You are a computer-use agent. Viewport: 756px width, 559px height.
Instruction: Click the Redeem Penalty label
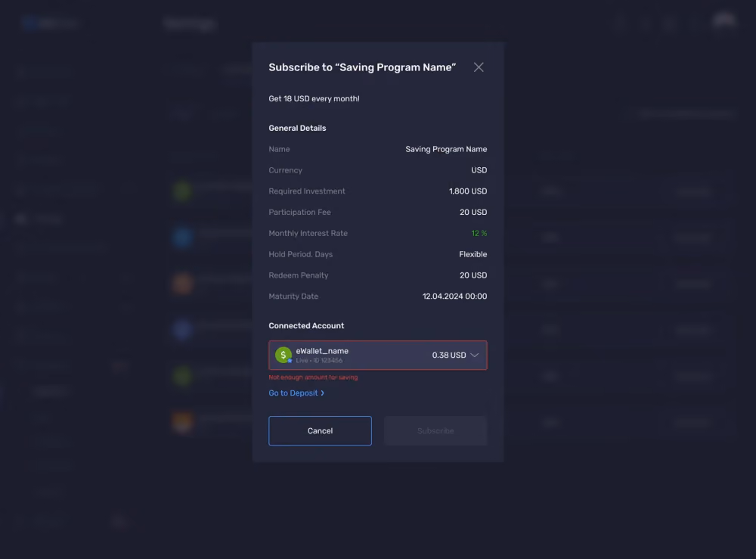(298, 275)
